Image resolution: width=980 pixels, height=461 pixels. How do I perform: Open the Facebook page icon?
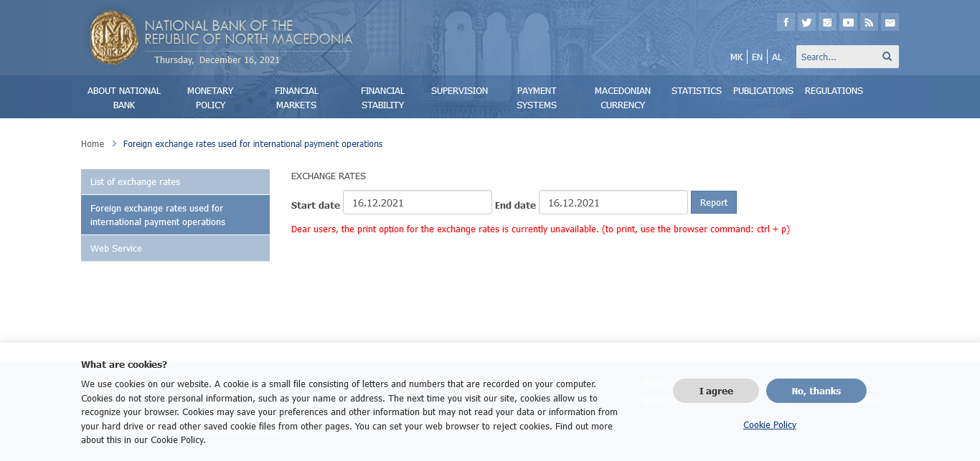point(786,22)
